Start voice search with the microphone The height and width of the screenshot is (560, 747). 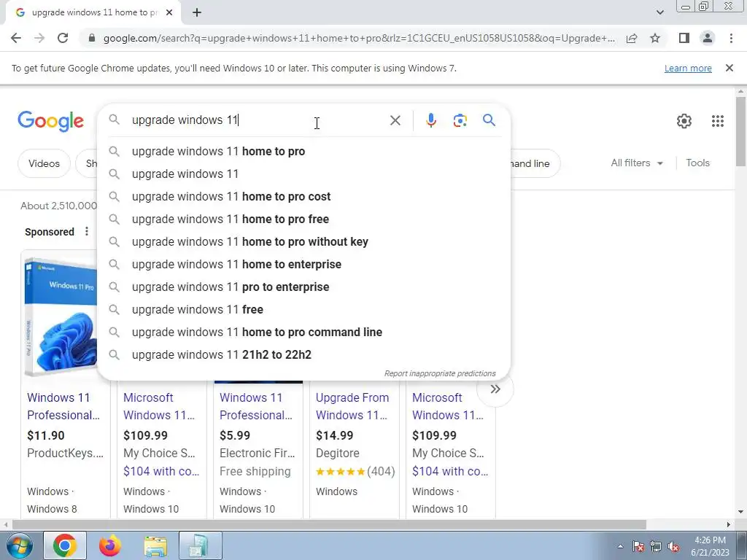point(431,120)
